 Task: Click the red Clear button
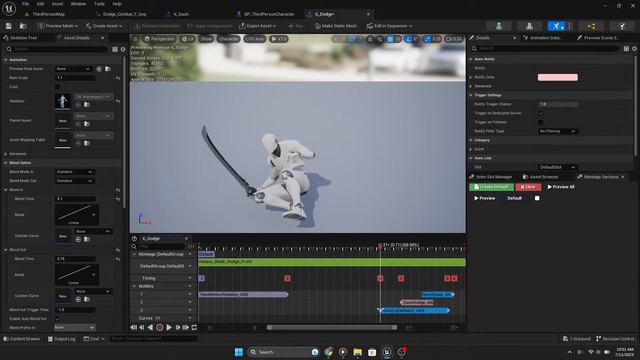pos(528,187)
